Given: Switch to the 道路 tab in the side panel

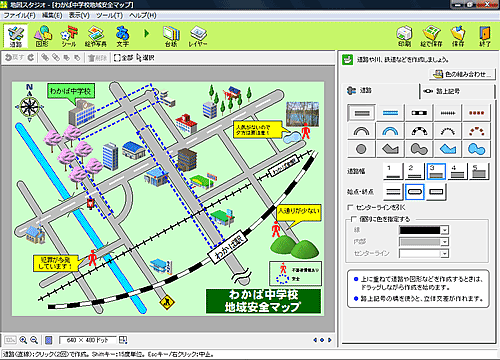Looking at the screenshot, I should point(381,91).
